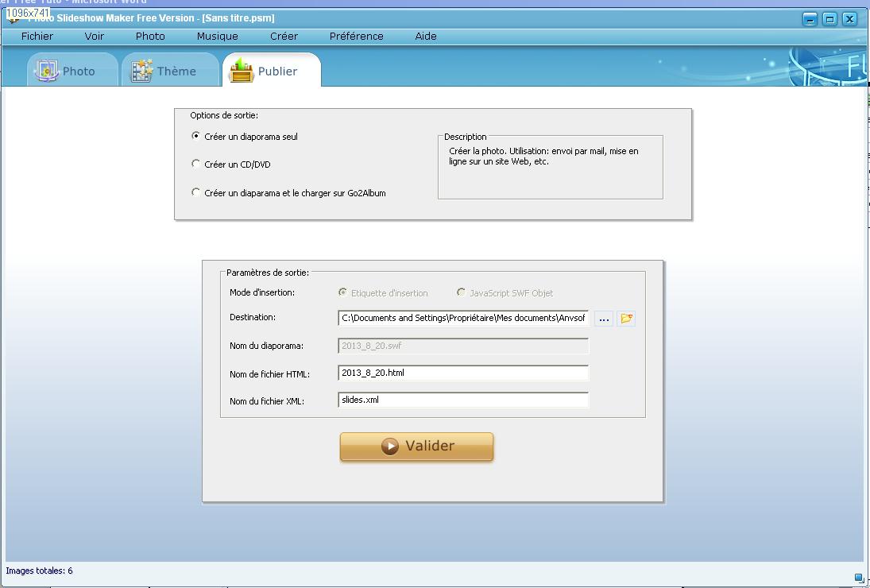Screen dimensions: 870x588
Task: Open the Fichier menu
Action: [x=37, y=36]
